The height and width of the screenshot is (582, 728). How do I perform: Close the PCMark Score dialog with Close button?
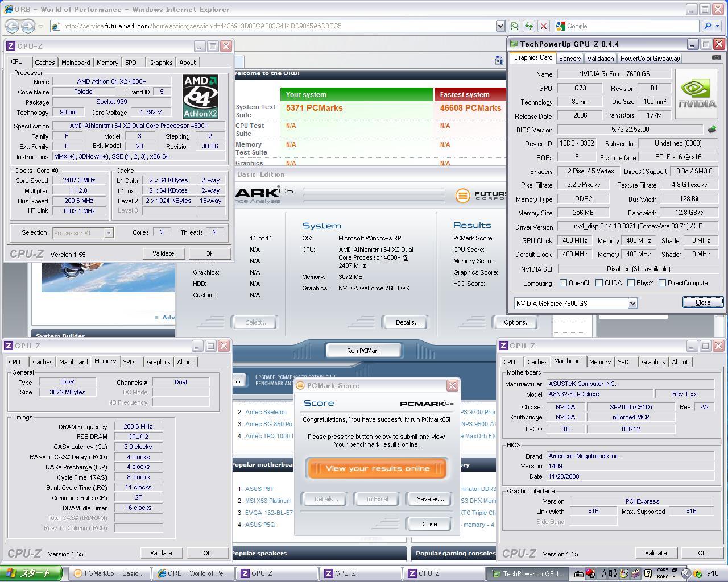click(429, 524)
